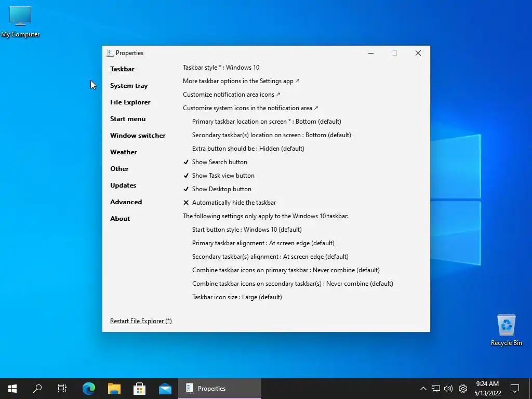Open the Mail app from taskbar
The height and width of the screenshot is (399, 532).
[x=165, y=389]
